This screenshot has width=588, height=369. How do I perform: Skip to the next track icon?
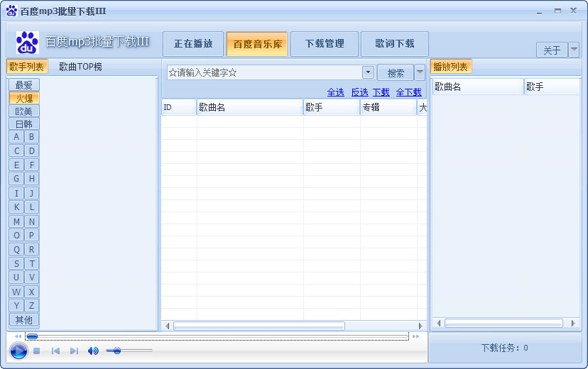tap(74, 351)
